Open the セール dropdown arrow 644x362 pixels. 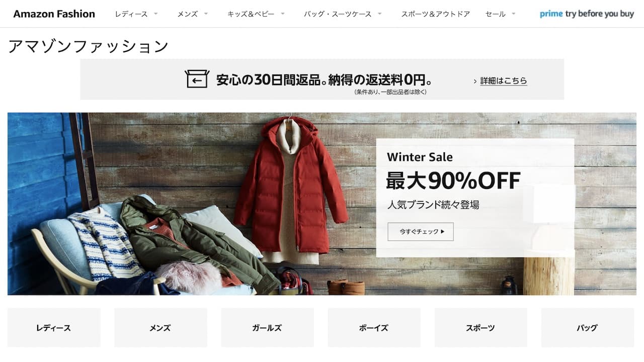pyautogui.click(x=513, y=14)
